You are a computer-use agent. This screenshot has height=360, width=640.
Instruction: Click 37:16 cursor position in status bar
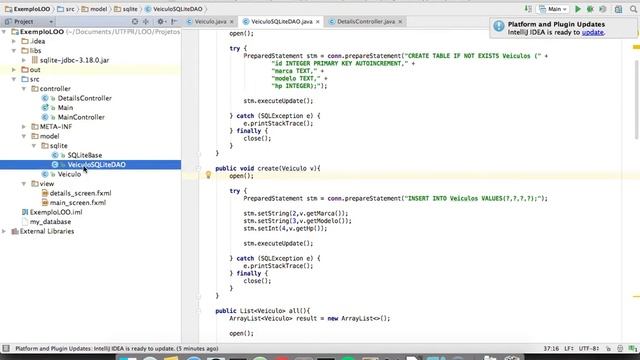[x=551, y=349]
